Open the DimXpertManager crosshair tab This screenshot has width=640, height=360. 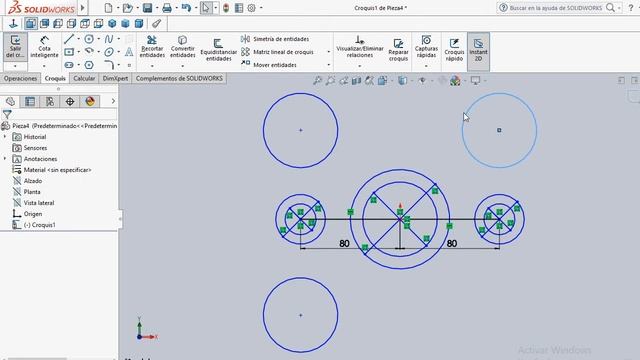point(70,101)
